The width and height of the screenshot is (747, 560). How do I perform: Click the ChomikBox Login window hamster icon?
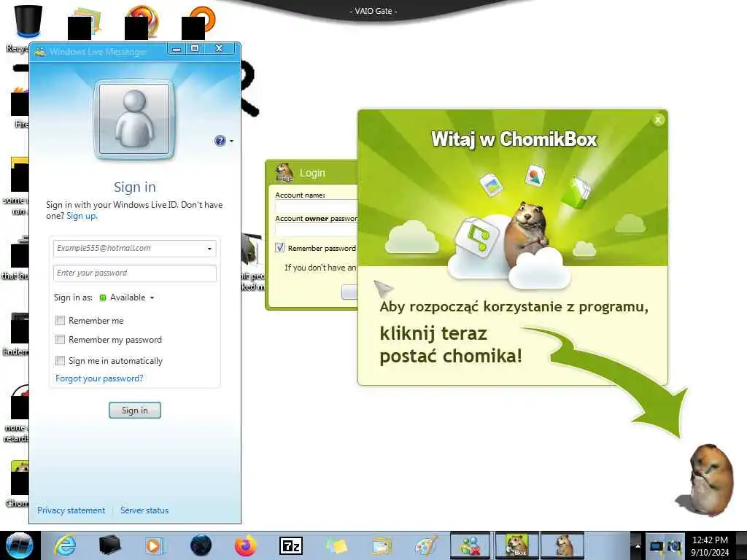(x=285, y=172)
